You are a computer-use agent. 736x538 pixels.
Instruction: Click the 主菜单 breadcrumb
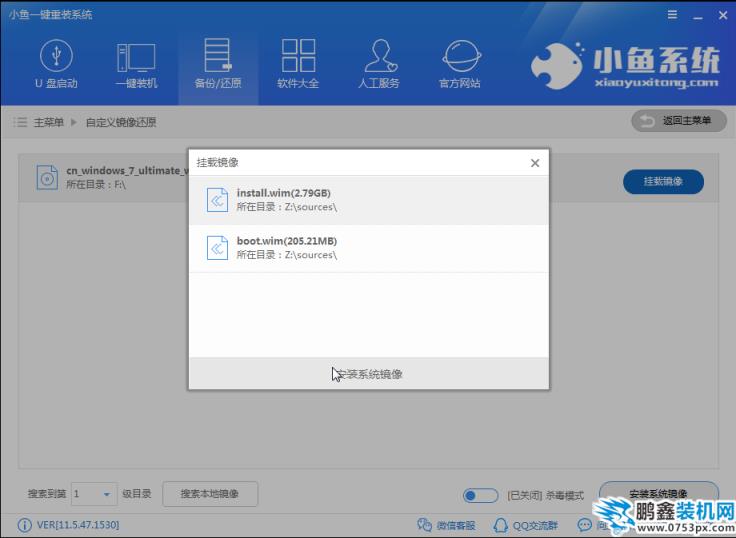point(48,123)
